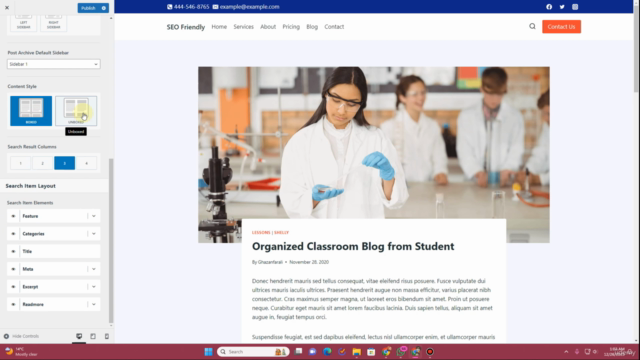Click the example@example.com email link
The image size is (640, 360).
249,7
